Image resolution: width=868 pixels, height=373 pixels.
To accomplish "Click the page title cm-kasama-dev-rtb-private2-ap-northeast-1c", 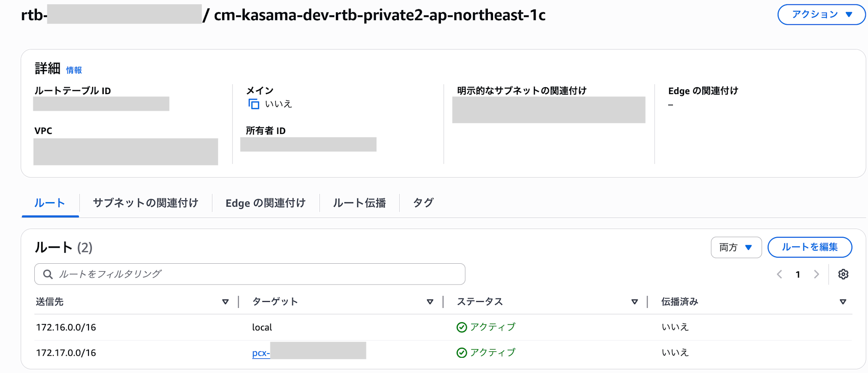I will [380, 15].
